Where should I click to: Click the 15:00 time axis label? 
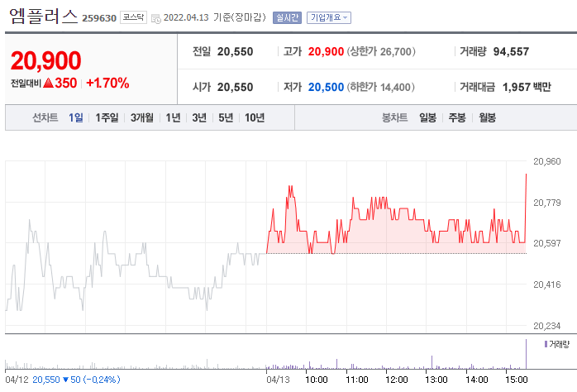click(x=517, y=380)
